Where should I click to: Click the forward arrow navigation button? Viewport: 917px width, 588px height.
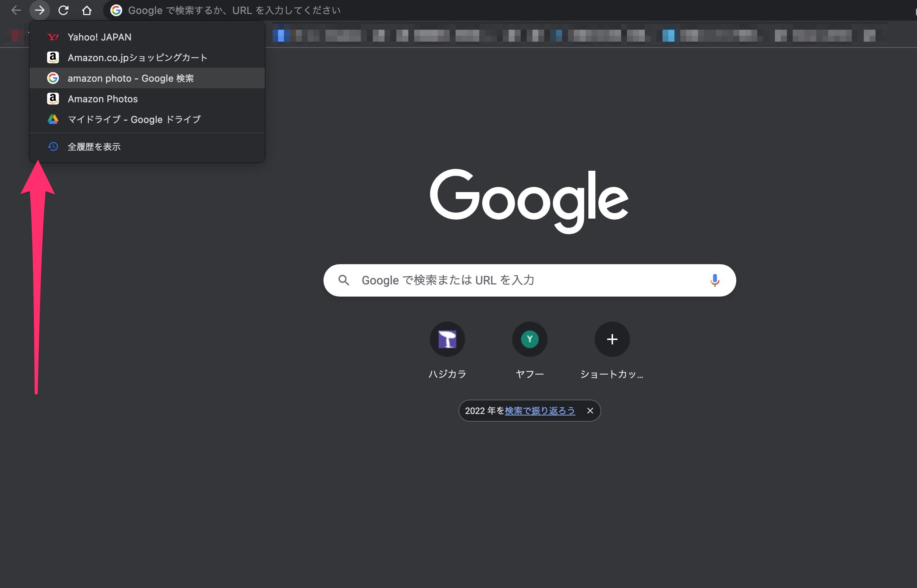tap(40, 10)
